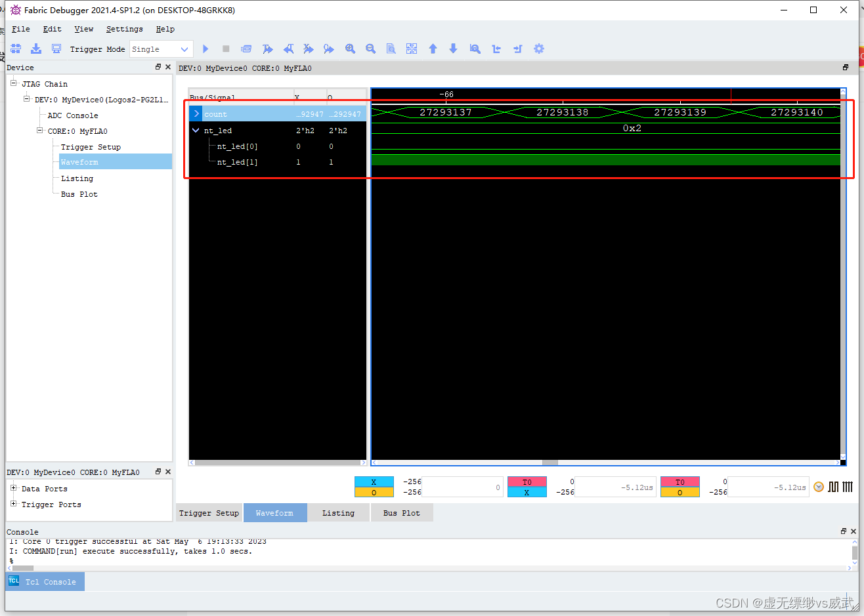Expand the Trigger Ports tree item

tap(14, 504)
